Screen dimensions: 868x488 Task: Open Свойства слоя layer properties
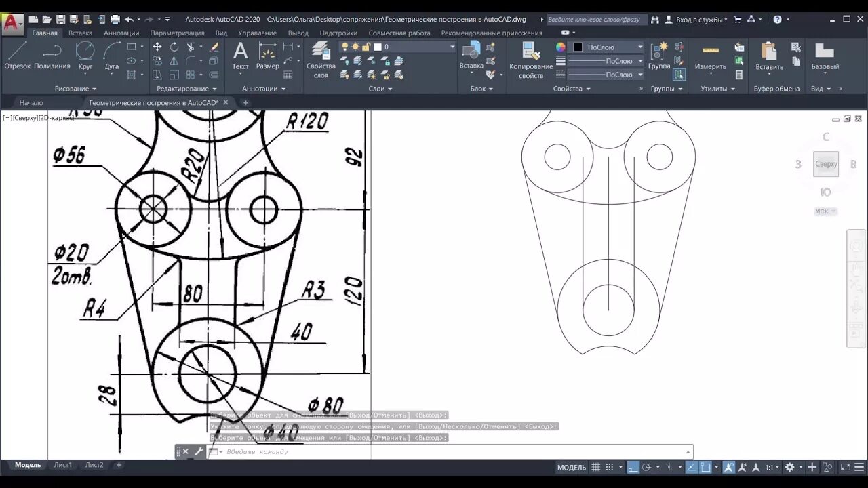[x=321, y=60]
